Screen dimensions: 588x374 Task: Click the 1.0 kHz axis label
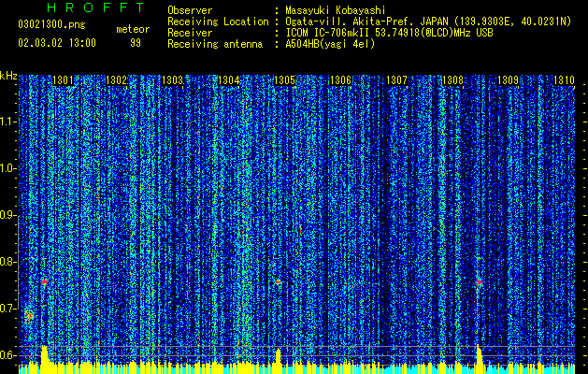(7, 168)
